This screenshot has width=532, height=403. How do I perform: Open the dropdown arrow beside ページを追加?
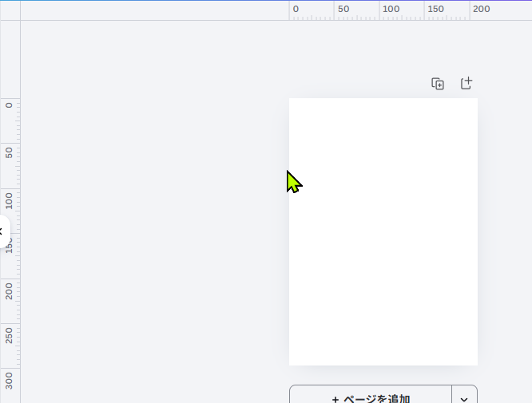[x=464, y=396]
